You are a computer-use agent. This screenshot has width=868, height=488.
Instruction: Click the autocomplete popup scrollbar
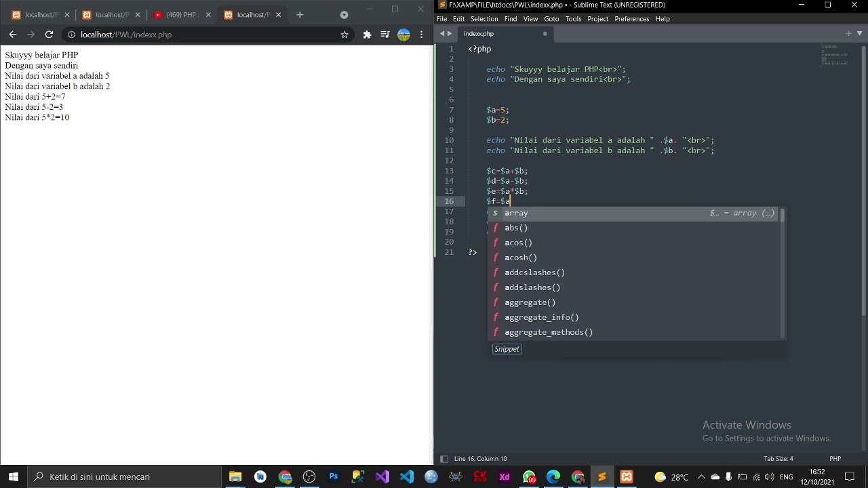[x=783, y=217]
